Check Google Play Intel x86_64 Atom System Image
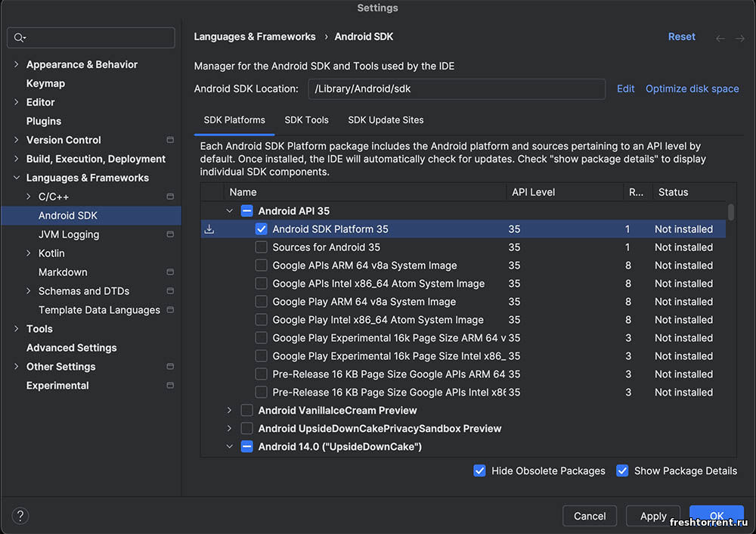 click(x=261, y=320)
